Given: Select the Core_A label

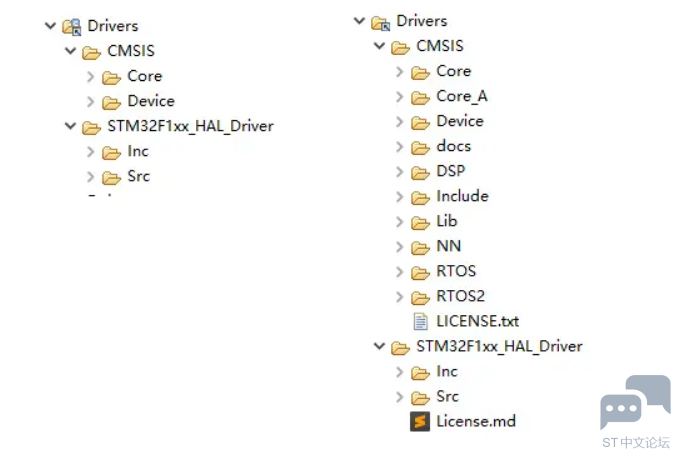Looking at the screenshot, I should [x=462, y=96].
